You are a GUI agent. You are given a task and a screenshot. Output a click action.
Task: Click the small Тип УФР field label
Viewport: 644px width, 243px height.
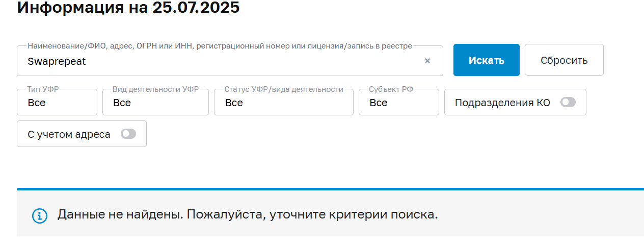pyautogui.click(x=43, y=89)
